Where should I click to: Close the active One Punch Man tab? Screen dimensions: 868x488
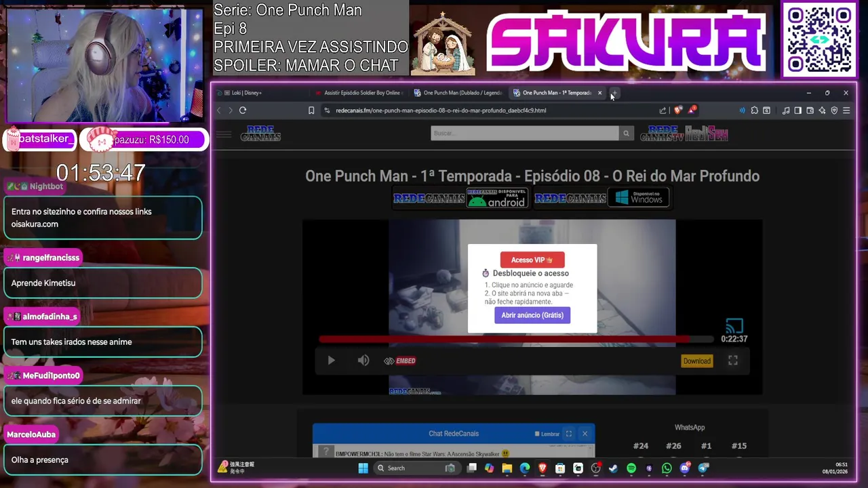599,93
